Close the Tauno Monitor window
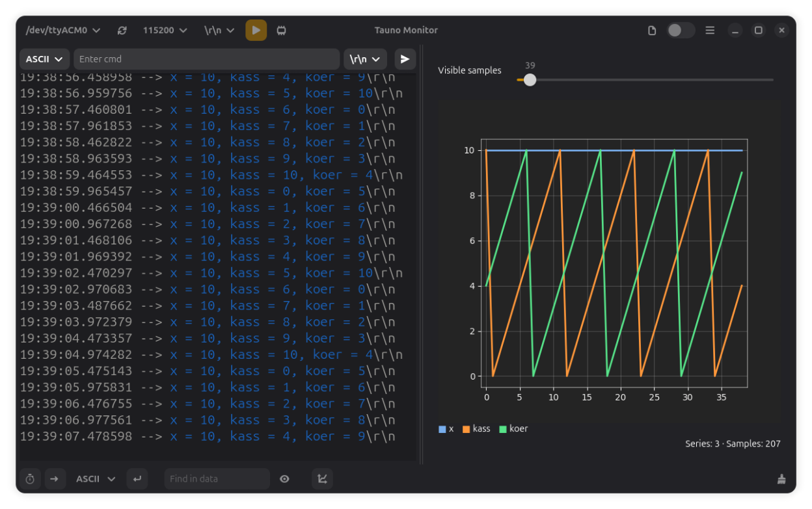The height and width of the screenshot is (509, 812). click(x=782, y=31)
